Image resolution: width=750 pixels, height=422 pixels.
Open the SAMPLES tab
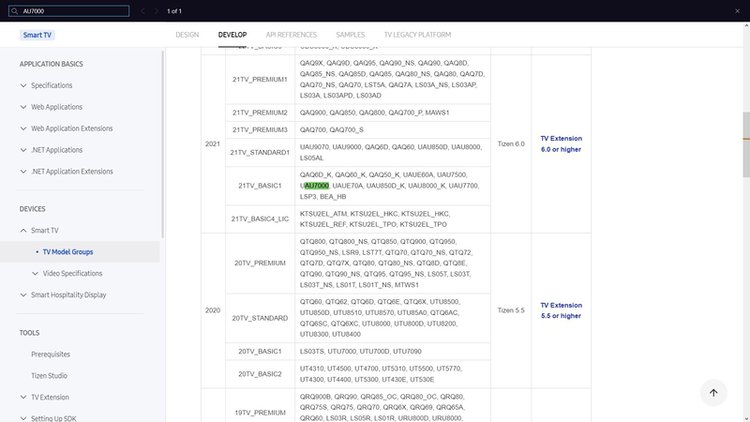coord(350,34)
